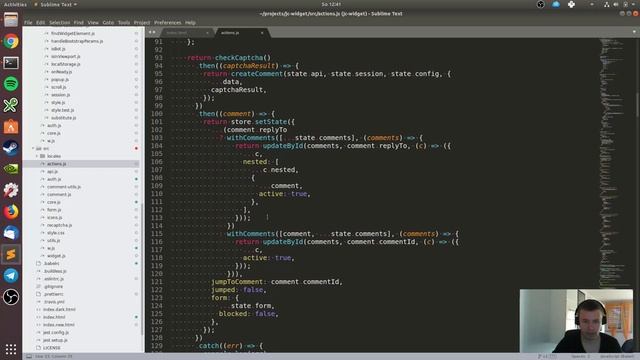Open index.dark.html in sidebar
Screen dimensions: 640x360
click(x=59, y=309)
